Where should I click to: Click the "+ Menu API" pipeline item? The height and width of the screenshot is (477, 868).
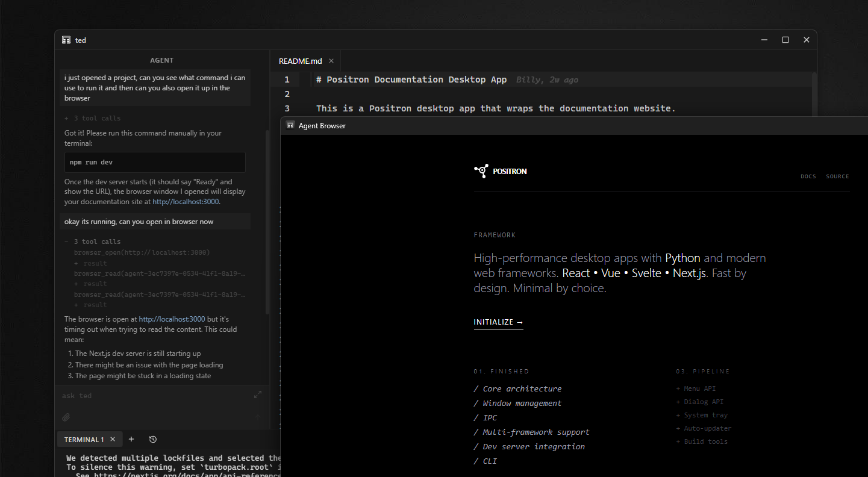coord(696,389)
